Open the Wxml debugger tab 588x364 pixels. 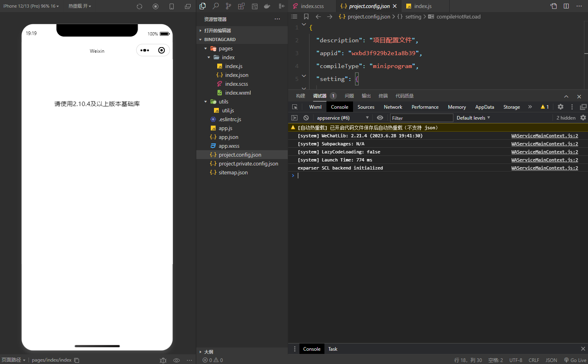click(315, 107)
